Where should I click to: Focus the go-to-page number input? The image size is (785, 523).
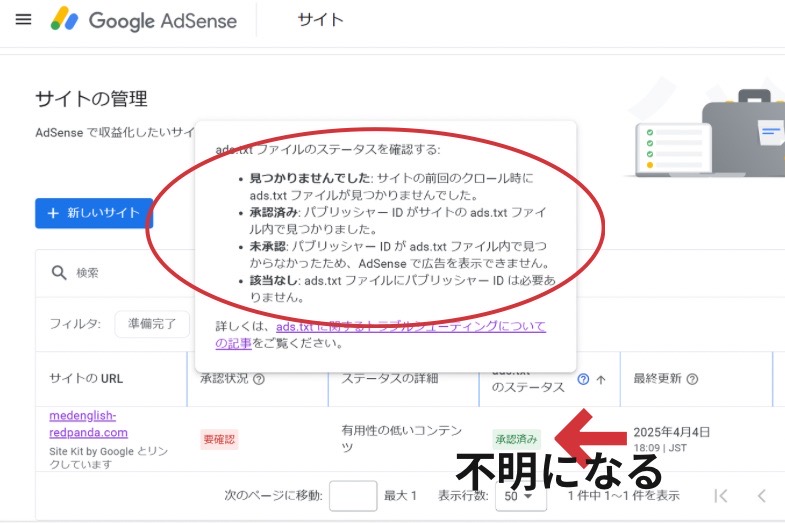click(x=353, y=496)
